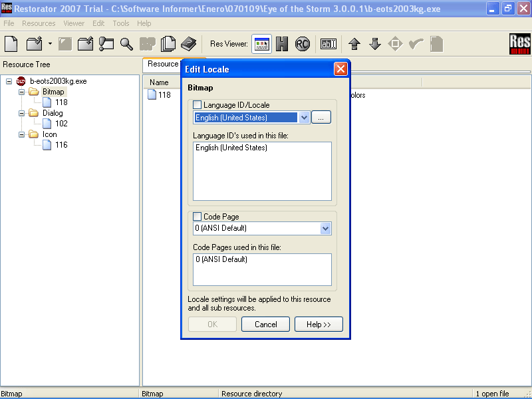
Task: Click the Open file toolbar icon
Action: (34, 45)
